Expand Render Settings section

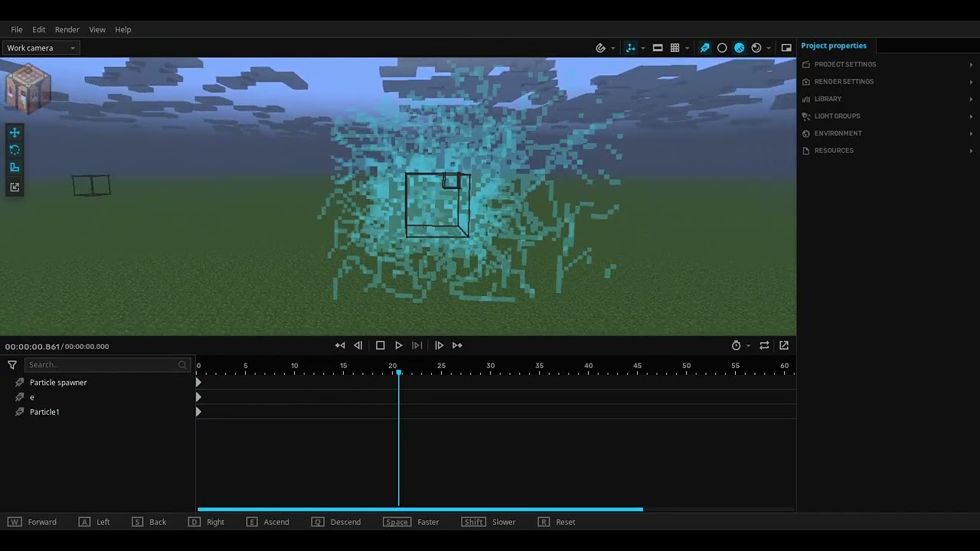pos(888,81)
